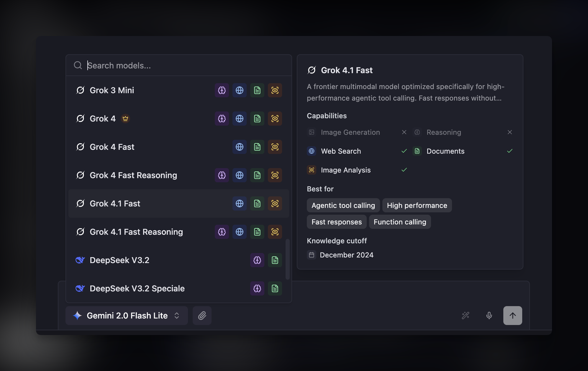The width and height of the screenshot is (588, 371).
Task: Click the chevron arrows on model selector
Action: [177, 316]
